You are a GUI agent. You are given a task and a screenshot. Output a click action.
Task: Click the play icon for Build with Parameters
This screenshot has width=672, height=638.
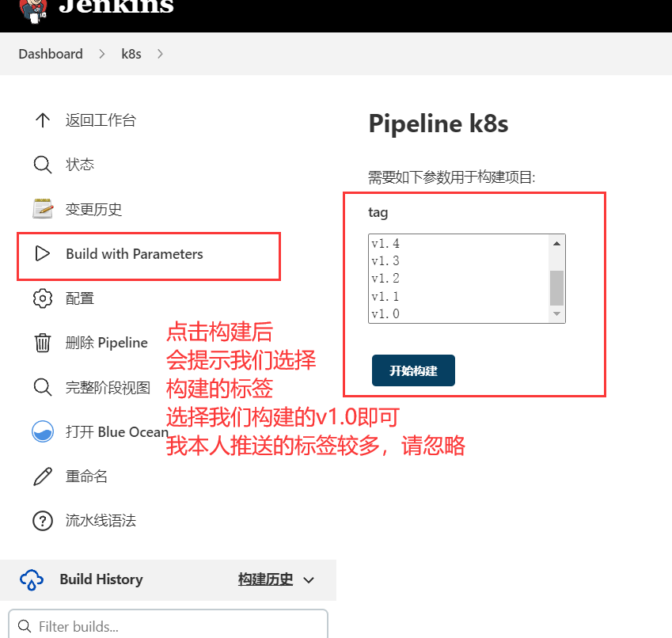click(43, 253)
